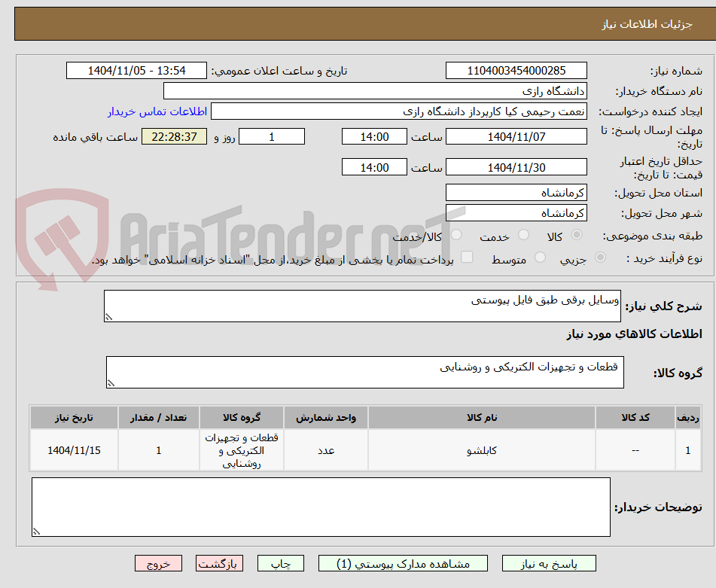This screenshot has width=716, height=588.
Task: Click the resize handle of شرح کلی نیاز box
Action: point(108,317)
